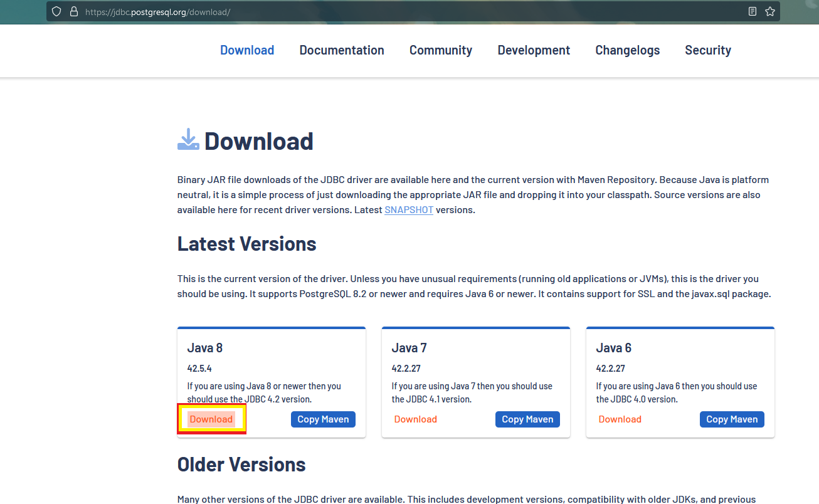Click the Latest Versions heading
This screenshot has width=819, height=504.
tap(247, 244)
